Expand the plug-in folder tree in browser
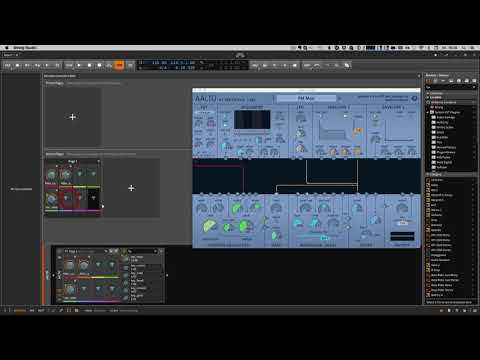The width and height of the screenshot is (480, 360). point(428,112)
